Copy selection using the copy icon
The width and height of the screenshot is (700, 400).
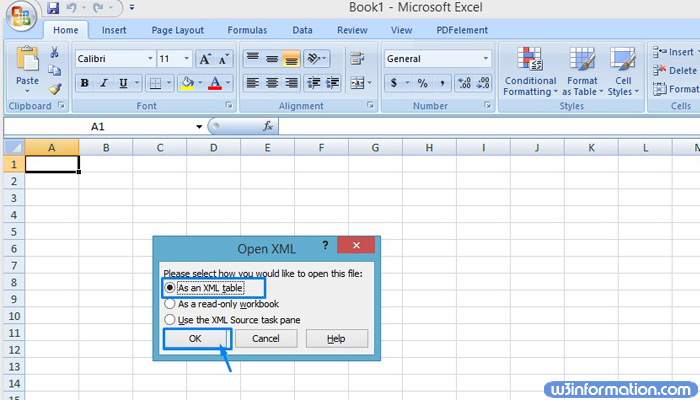54,71
